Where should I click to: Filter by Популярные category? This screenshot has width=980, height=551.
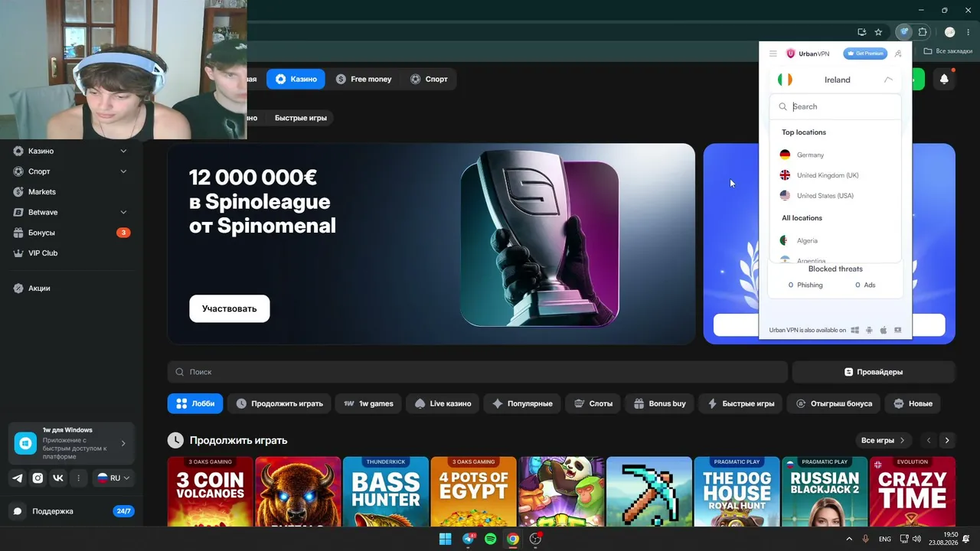(x=523, y=403)
